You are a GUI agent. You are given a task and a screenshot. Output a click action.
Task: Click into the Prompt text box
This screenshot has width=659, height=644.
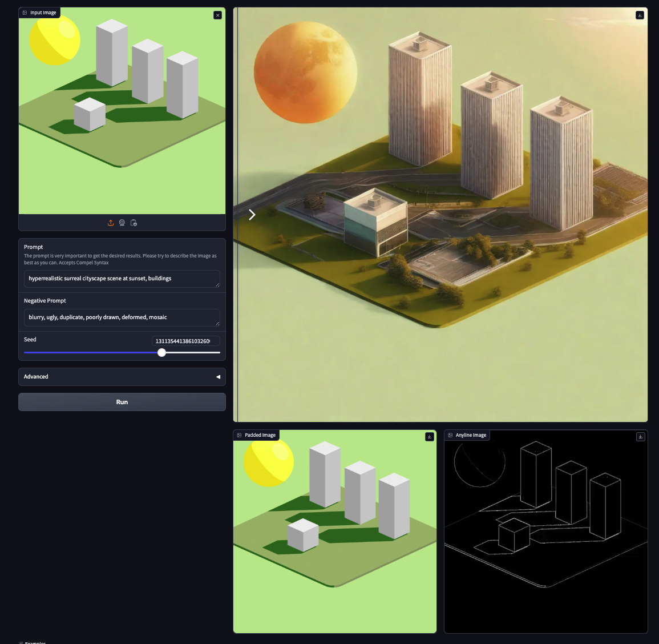(122, 279)
